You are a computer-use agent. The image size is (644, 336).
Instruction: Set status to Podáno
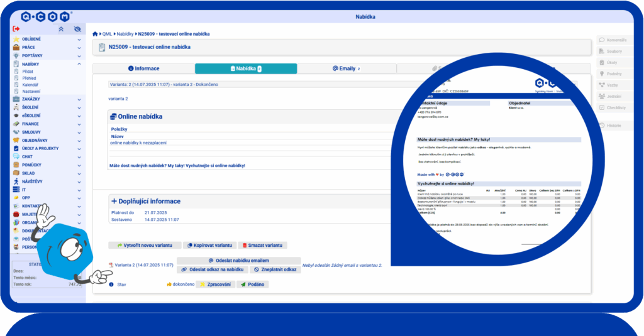coord(252,285)
